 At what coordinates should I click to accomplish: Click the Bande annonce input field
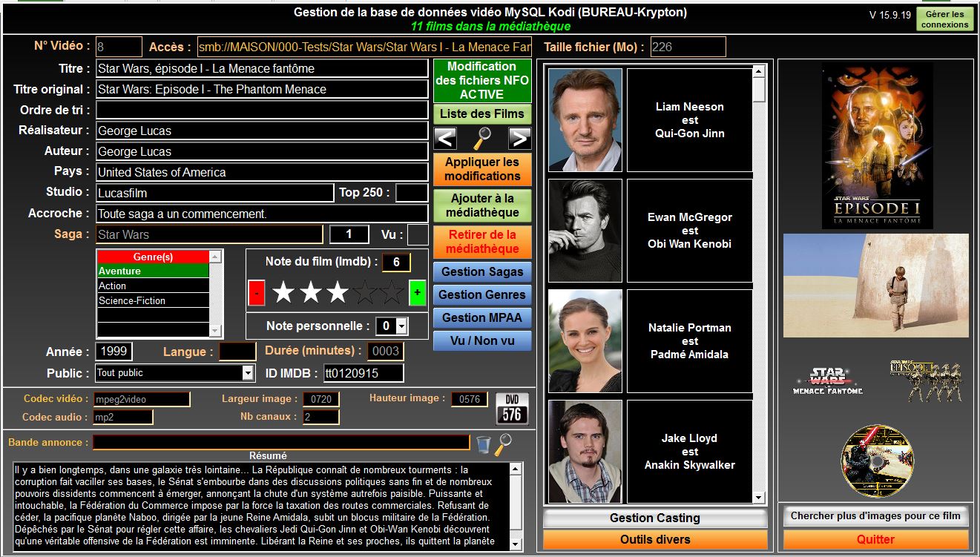point(281,442)
